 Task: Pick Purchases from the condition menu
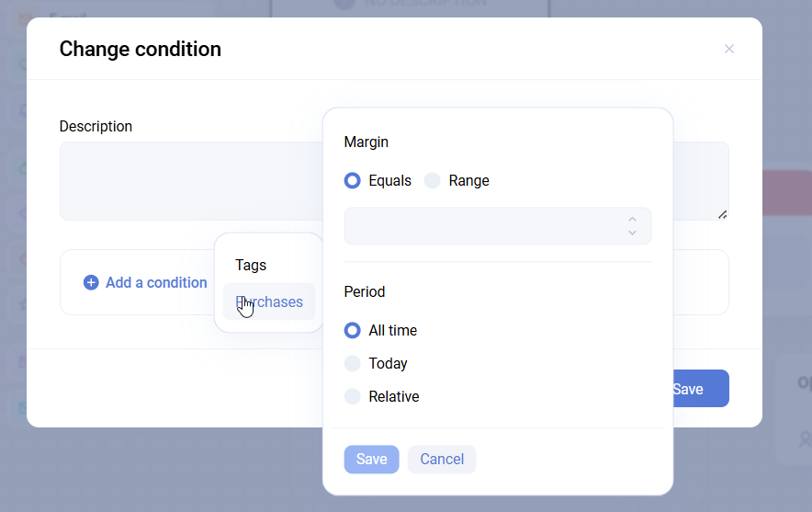point(269,302)
